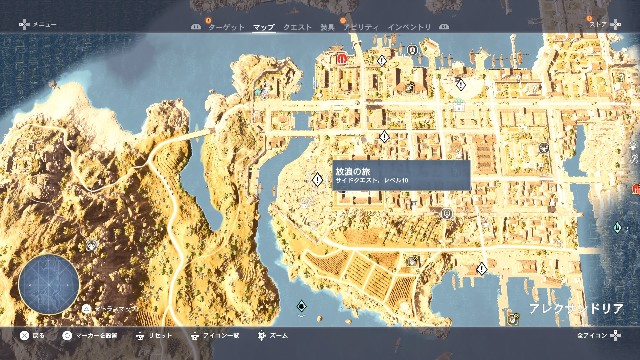
Task: Select the red fort icon near the harbor
Action: coord(342,59)
